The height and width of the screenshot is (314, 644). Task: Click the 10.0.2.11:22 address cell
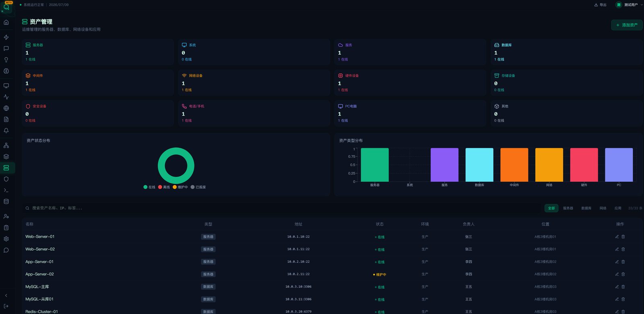coord(298,274)
